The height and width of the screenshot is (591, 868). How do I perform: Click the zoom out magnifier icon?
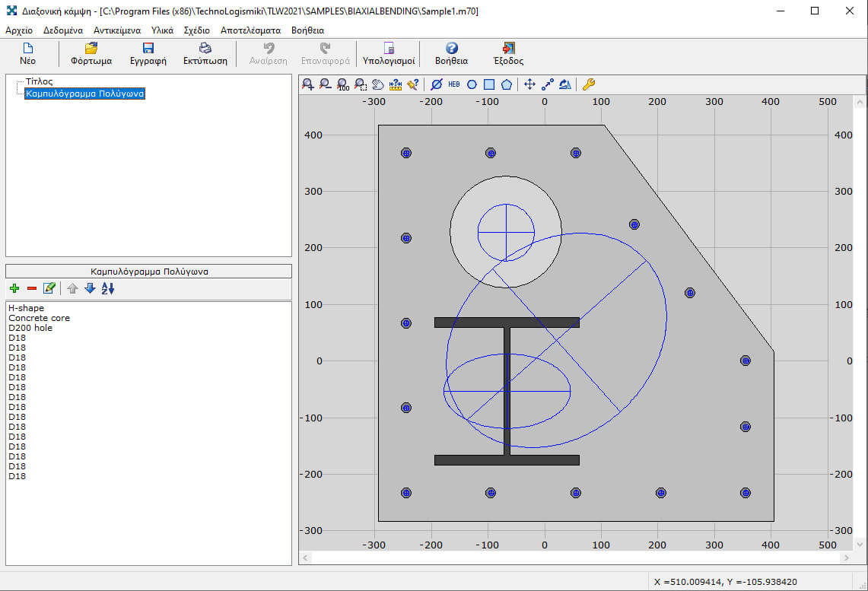pyautogui.click(x=326, y=84)
